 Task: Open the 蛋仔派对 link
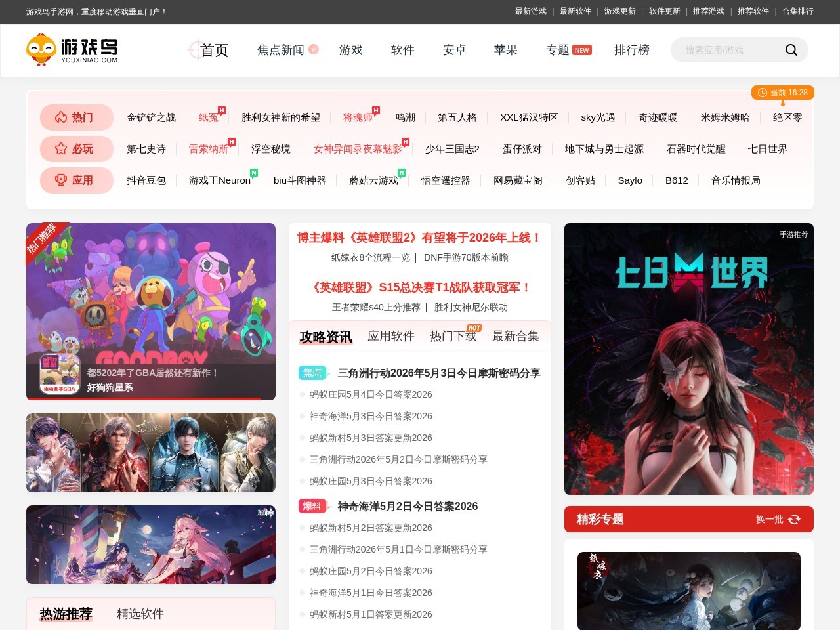click(522, 149)
